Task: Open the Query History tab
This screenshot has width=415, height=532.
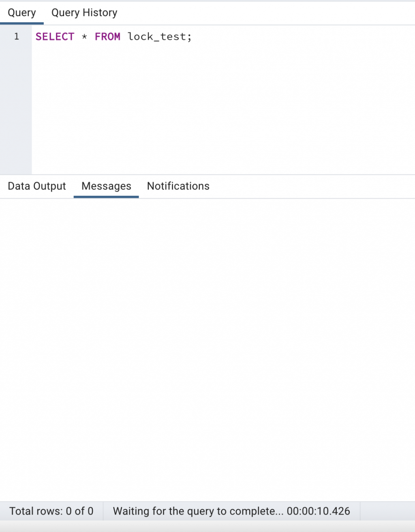Action: click(x=84, y=13)
